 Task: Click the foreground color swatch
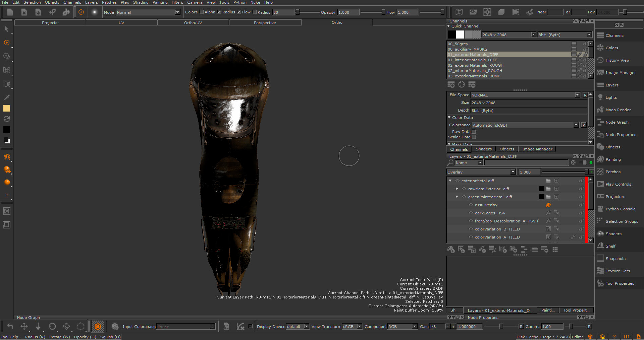tap(6, 108)
